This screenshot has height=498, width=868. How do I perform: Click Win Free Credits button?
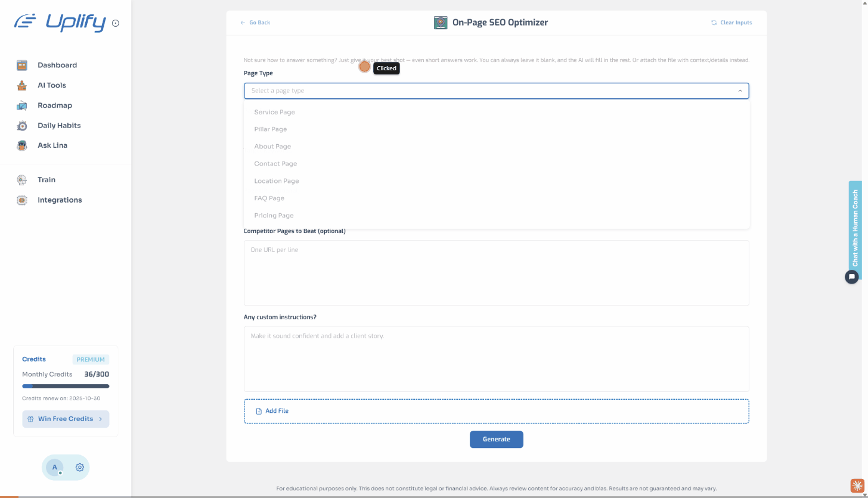tap(66, 419)
